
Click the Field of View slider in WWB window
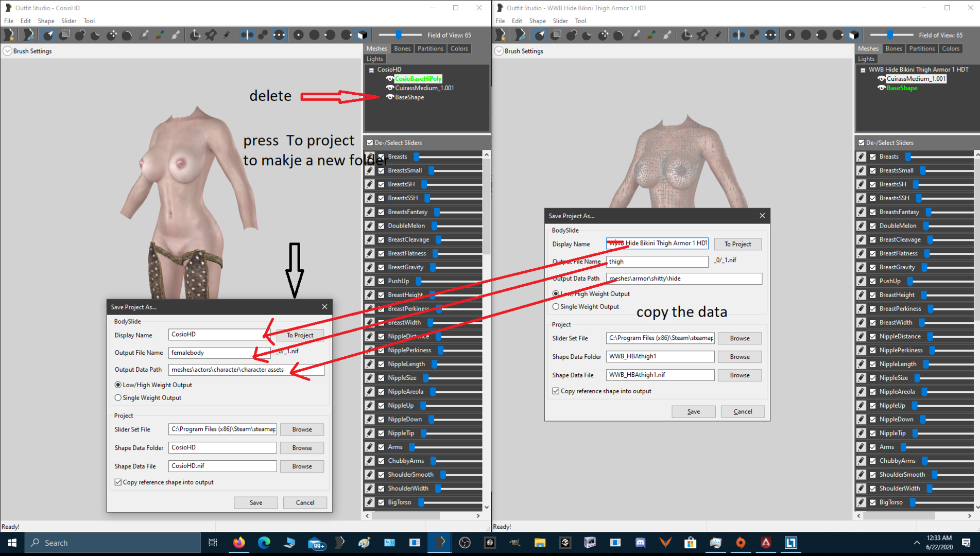[x=891, y=35]
